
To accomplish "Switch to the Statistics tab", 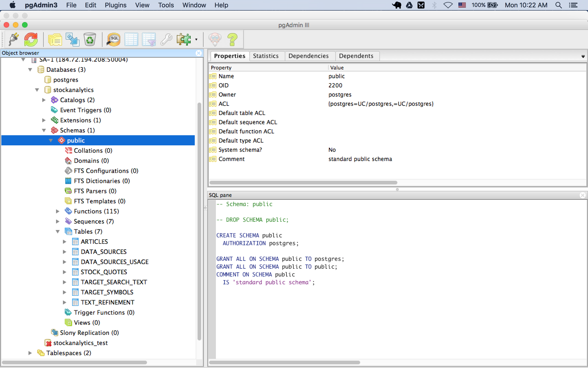I will pos(266,56).
